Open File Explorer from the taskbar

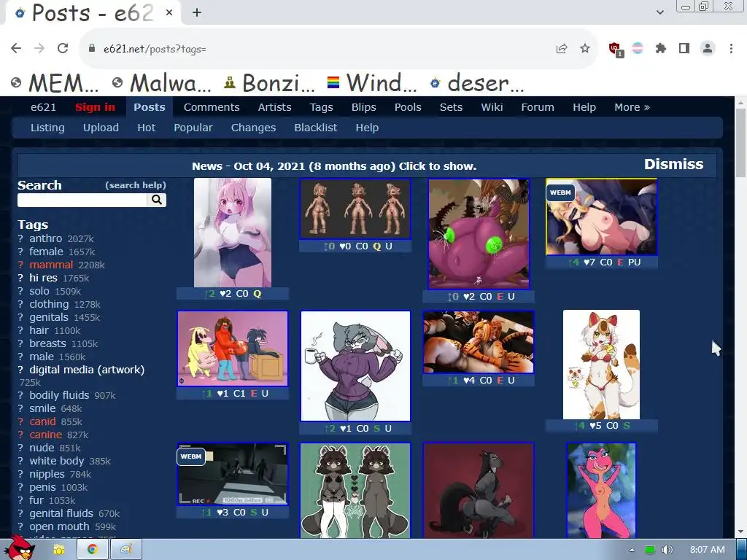click(59, 550)
